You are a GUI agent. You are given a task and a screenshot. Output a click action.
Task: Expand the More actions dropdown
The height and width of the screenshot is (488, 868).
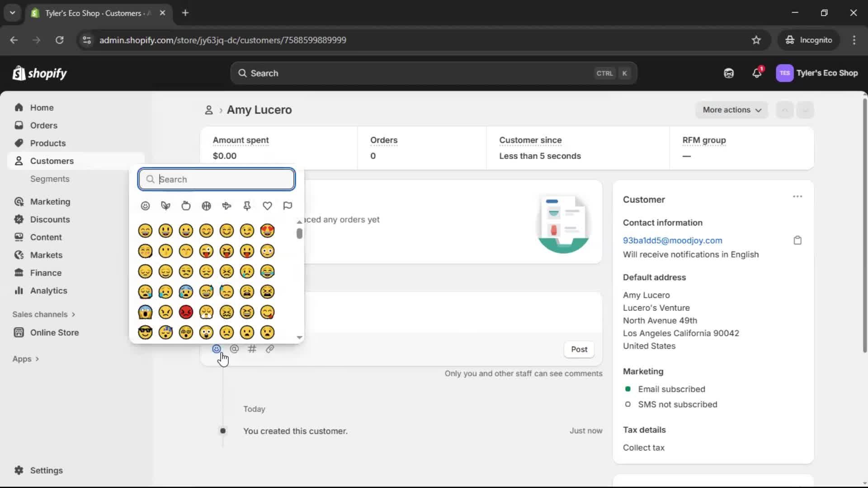point(731,110)
